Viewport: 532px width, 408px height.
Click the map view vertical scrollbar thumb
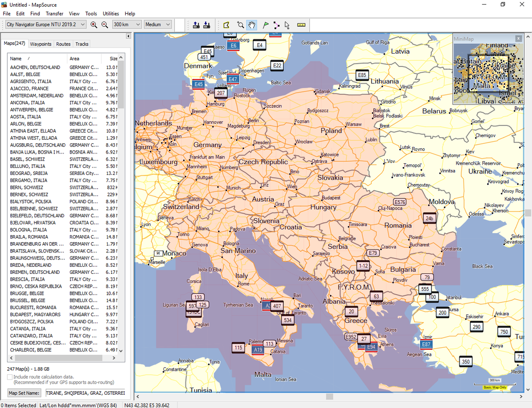pyautogui.click(x=528, y=213)
